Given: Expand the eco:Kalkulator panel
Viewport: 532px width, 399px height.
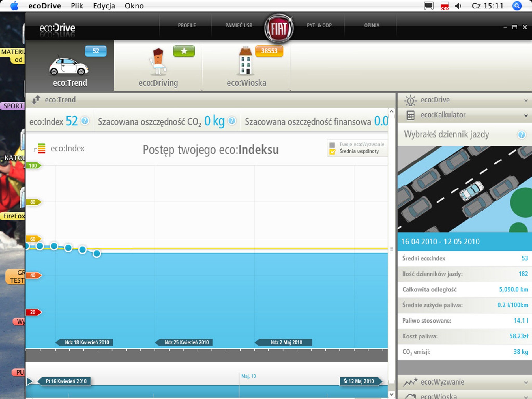Looking at the screenshot, I should (x=525, y=115).
